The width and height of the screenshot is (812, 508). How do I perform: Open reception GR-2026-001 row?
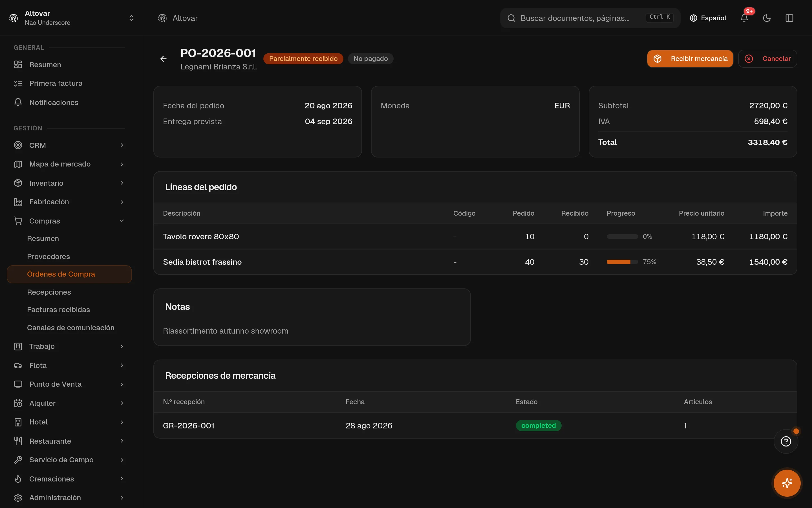tap(475, 425)
